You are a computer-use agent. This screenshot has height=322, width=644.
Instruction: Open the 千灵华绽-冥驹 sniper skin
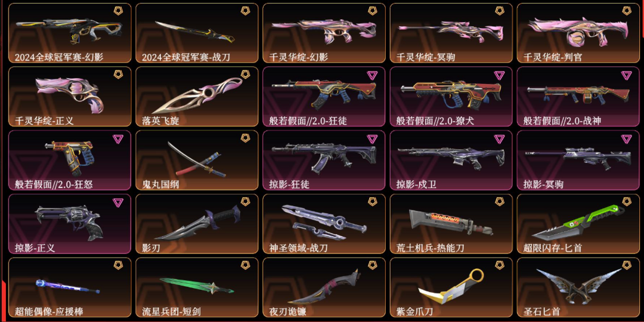coord(451,33)
